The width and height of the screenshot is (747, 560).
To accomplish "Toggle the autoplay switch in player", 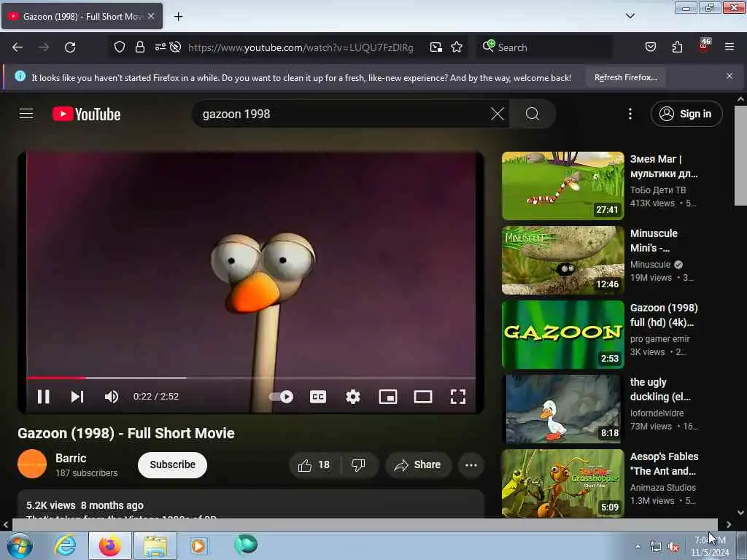I will click(282, 397).
